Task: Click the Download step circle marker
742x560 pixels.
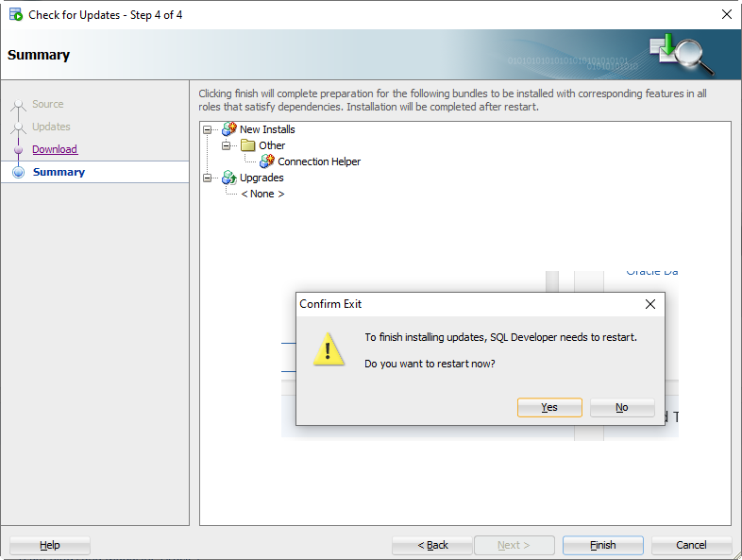Action: [19, 149]
